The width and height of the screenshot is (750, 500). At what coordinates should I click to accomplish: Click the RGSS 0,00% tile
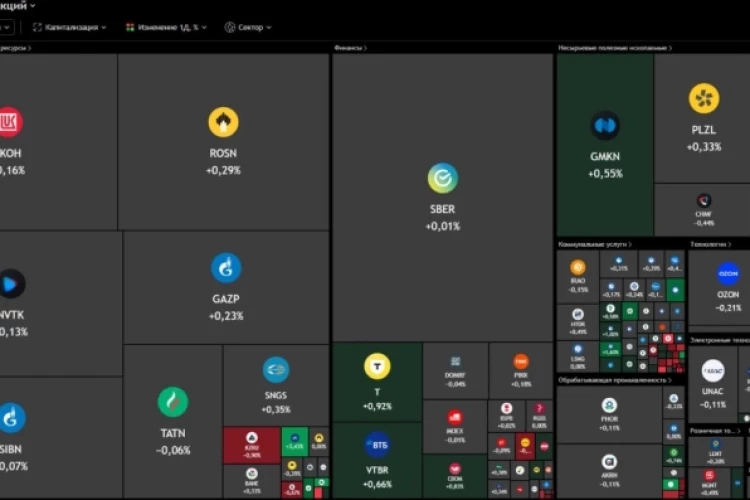pyautogui.click(x=539, y=415)
